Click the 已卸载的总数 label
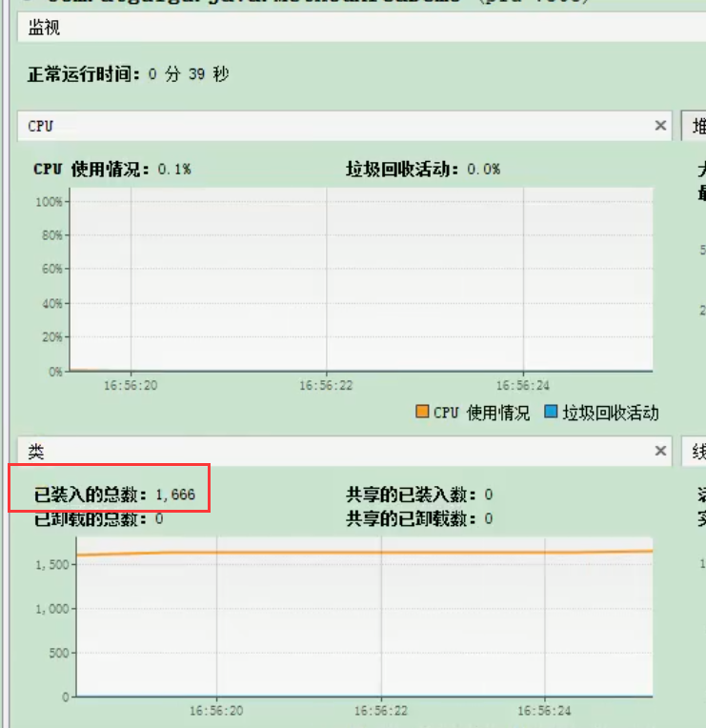 tap(91, 518)
